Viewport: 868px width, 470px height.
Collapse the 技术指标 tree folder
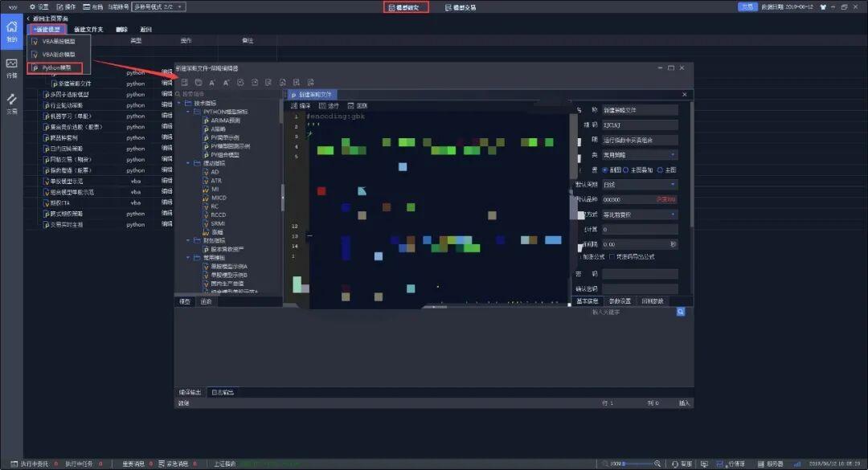(178, 103)
